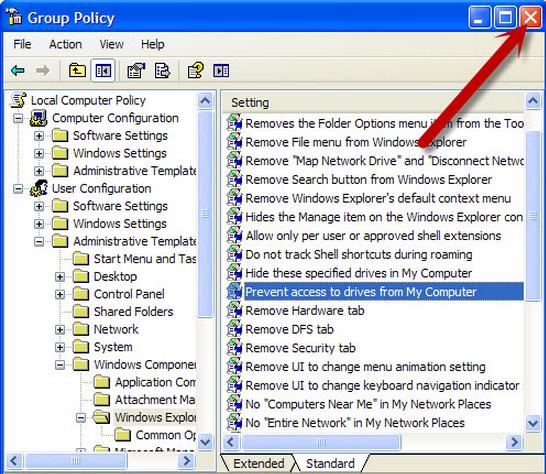Close the Group Policy window
Image resolution: width=546 pixels, height=474 pixels.
pyautogui.click(x=530, y=16)
